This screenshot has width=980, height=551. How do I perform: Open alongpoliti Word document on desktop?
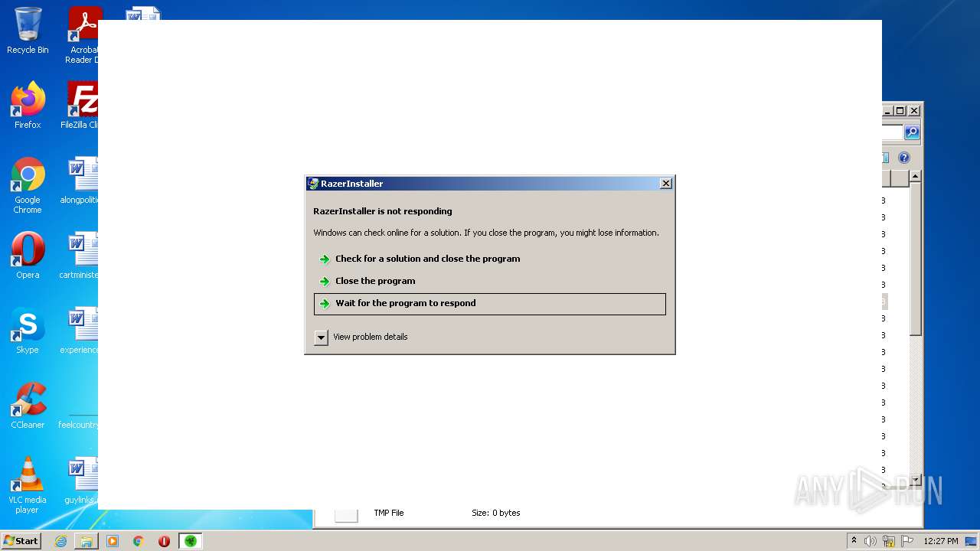(80, 181)
